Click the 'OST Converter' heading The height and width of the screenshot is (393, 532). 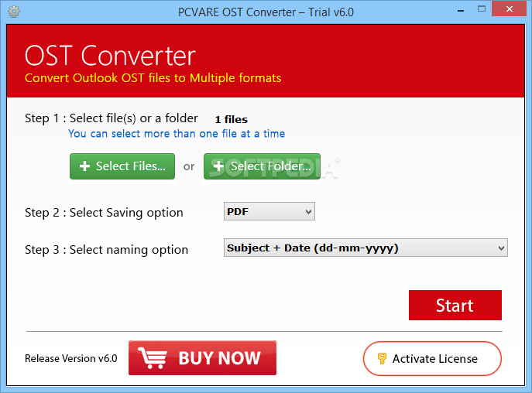tap(110, 56)
